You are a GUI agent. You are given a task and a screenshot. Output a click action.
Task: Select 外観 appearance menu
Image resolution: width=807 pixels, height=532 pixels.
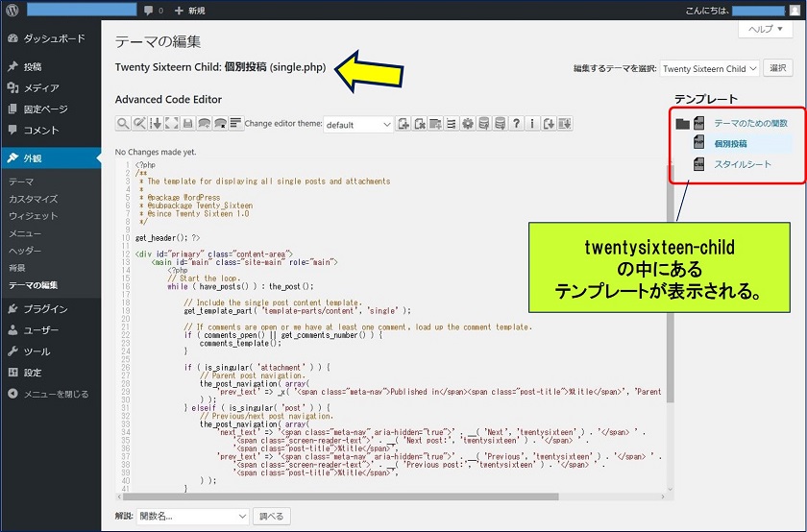tap(50, 158)
